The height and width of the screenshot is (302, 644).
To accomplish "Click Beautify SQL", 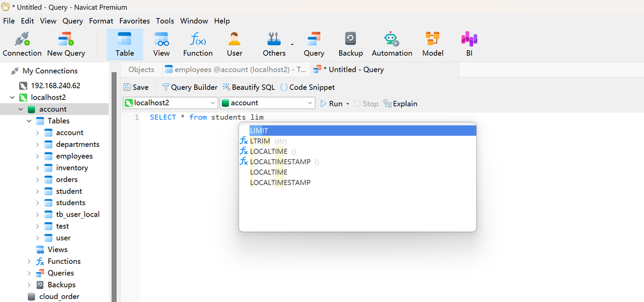I will point(249,87).
